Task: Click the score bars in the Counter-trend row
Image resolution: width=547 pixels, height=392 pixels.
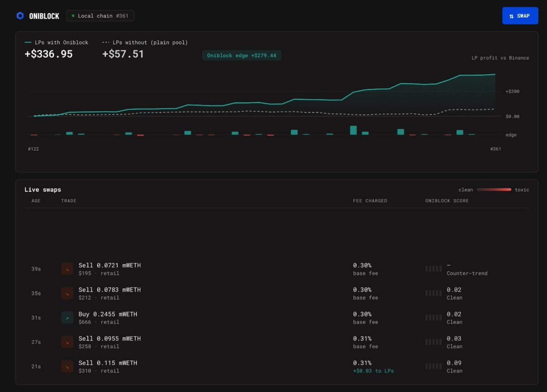Action: (433, 269)
